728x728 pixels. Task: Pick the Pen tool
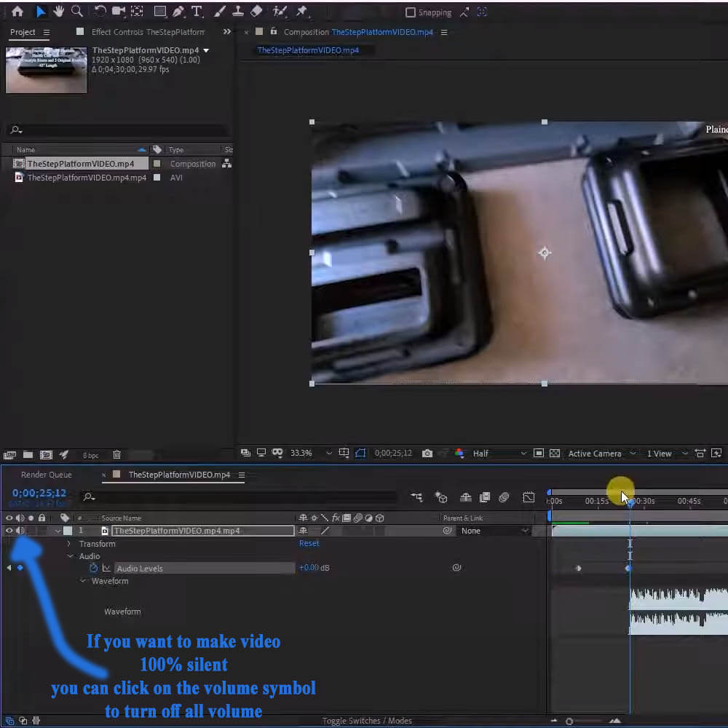pyautogui.click(x=178, y=11)
